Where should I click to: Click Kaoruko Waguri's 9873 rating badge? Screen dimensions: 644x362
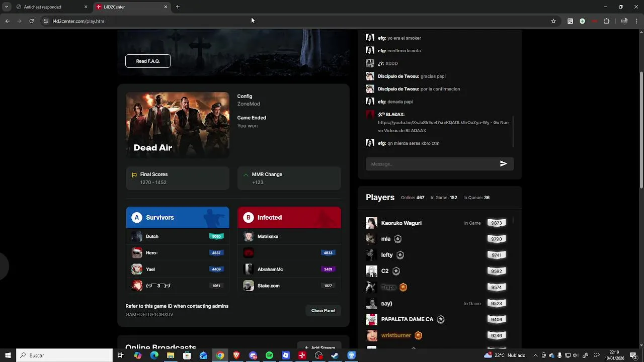coord(497,223)
